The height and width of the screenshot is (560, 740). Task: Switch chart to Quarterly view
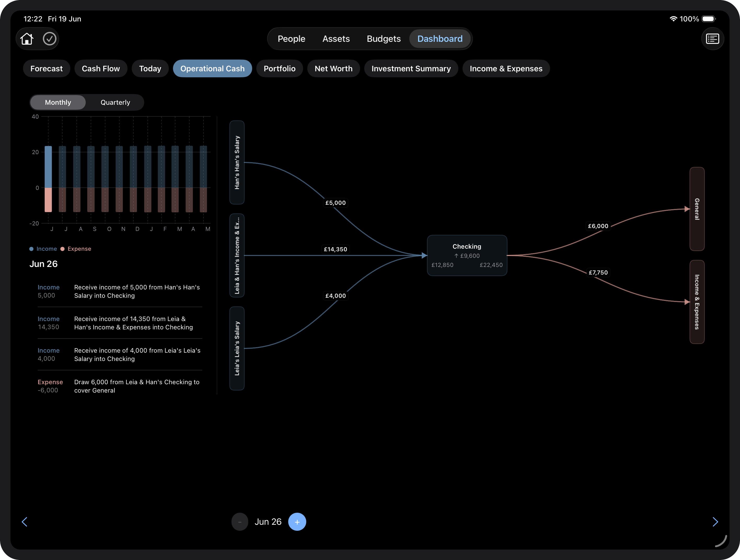115,102
